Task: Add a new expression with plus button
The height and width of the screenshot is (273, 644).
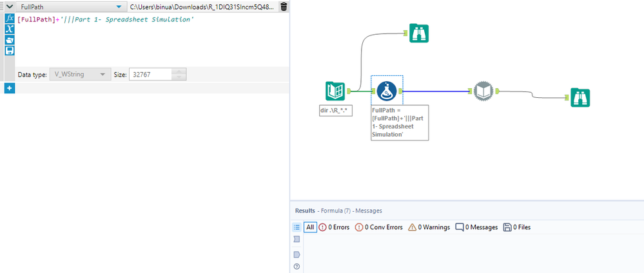Action: click(x=10, y=88)
